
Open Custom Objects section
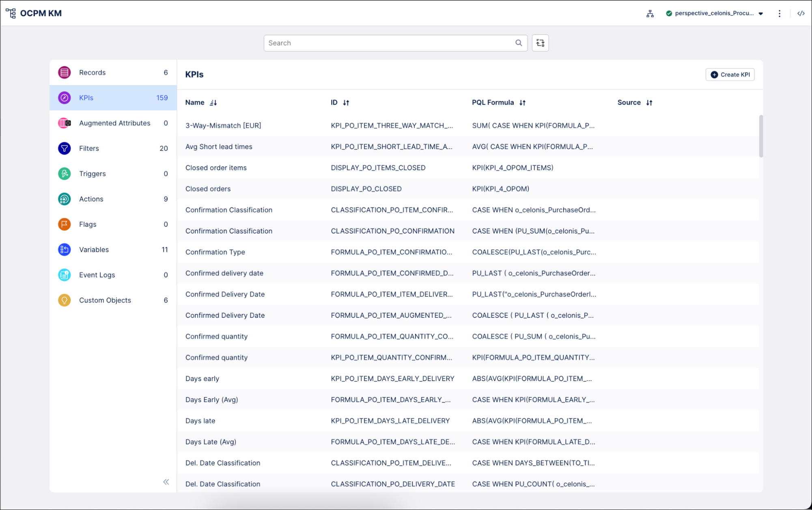pyautogui.click(x=113, y=300)
